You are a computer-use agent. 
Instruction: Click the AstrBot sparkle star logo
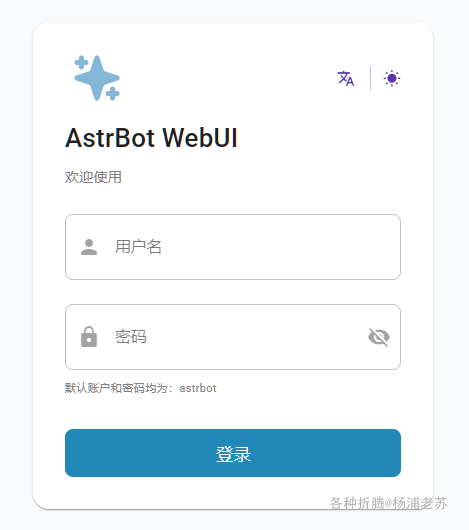(x=97, y=78)
